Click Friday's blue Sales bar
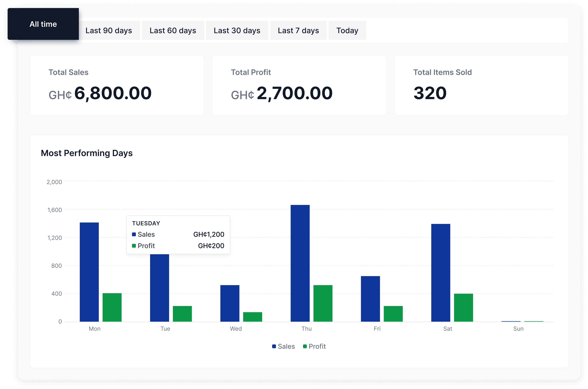 (x=370, y=299)
